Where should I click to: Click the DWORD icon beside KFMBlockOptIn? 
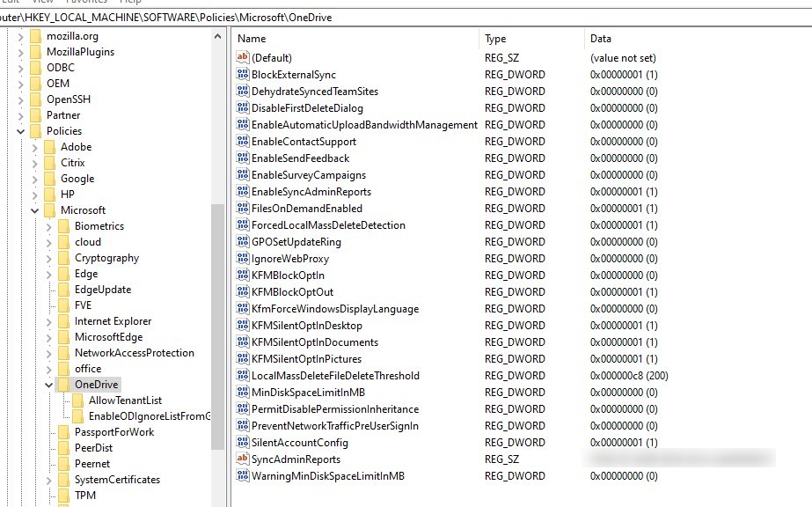point(244,276)
